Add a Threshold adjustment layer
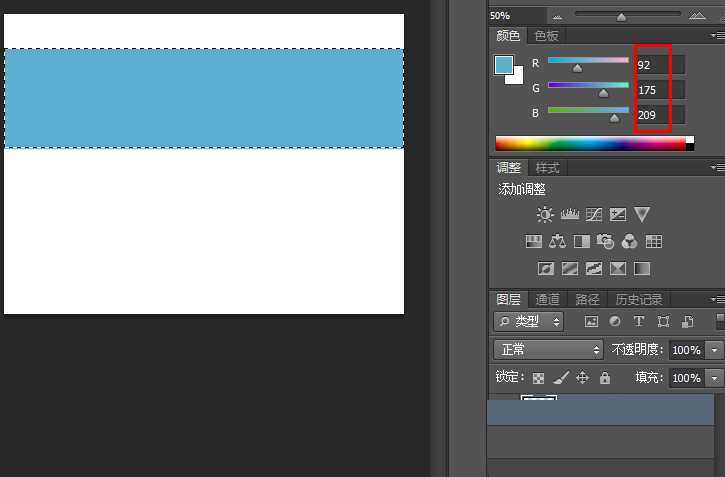Screen dimensions: 725x477 pos(594,269)
